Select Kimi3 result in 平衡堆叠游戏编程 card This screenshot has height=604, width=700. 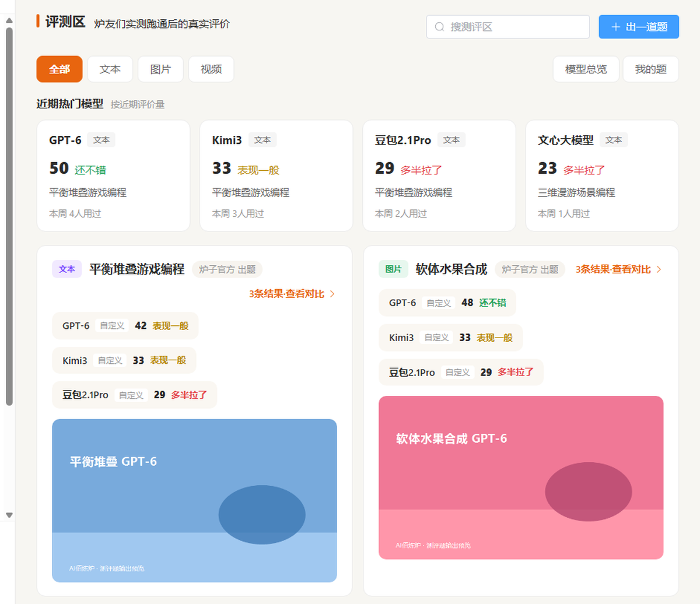(124, 360)
